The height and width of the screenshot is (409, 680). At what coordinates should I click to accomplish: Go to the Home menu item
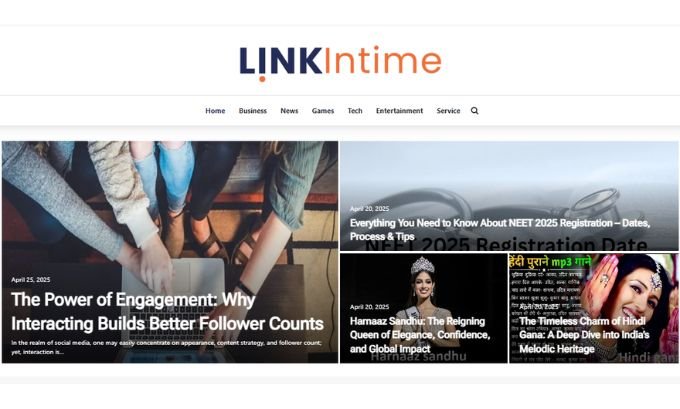[215, 111]
